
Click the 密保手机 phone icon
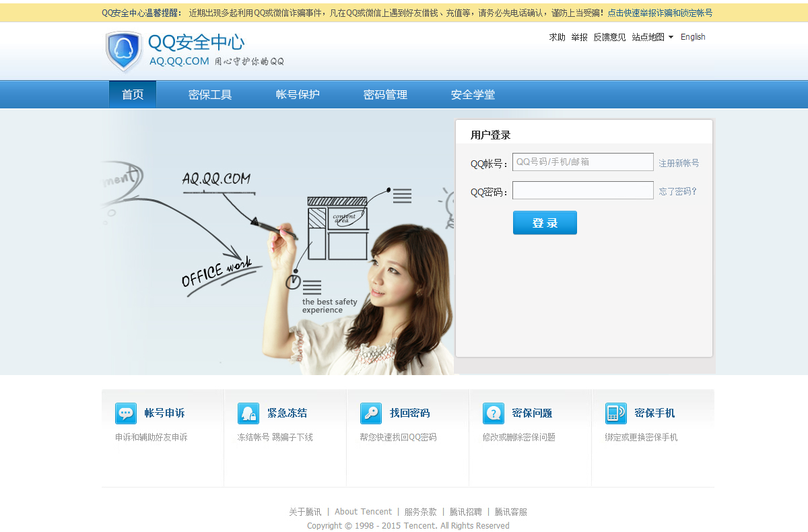616,413
